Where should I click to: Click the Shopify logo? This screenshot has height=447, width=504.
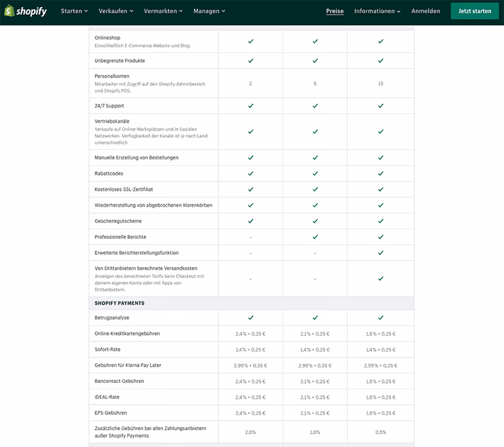coord(26,11)
